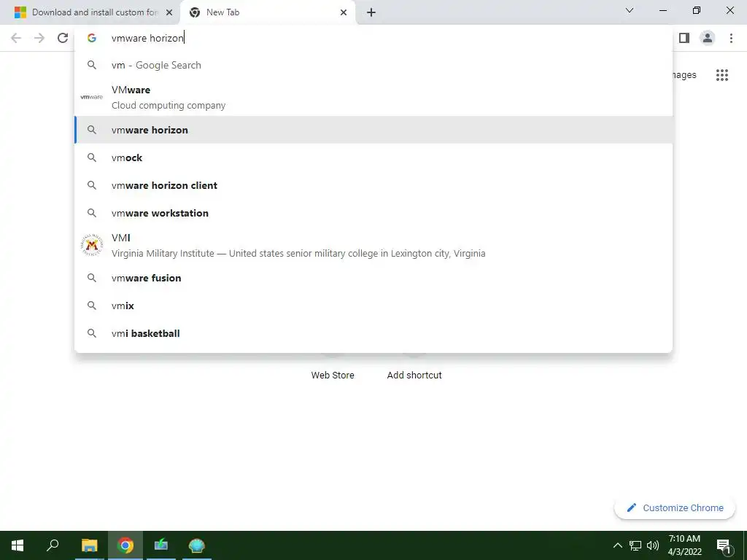Open the Customize Chrome button
The image size is (747, 560).
(674, 507)
